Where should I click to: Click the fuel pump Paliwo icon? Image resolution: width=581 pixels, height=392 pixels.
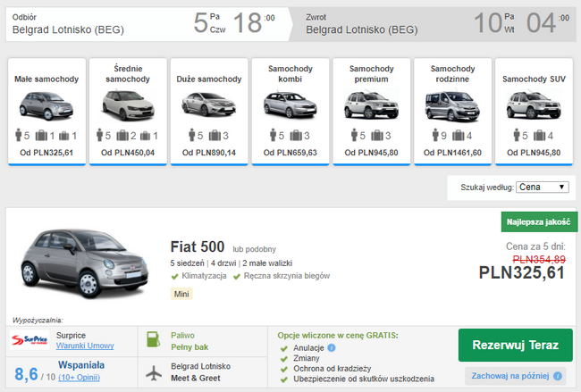click(x=153, y=340)
